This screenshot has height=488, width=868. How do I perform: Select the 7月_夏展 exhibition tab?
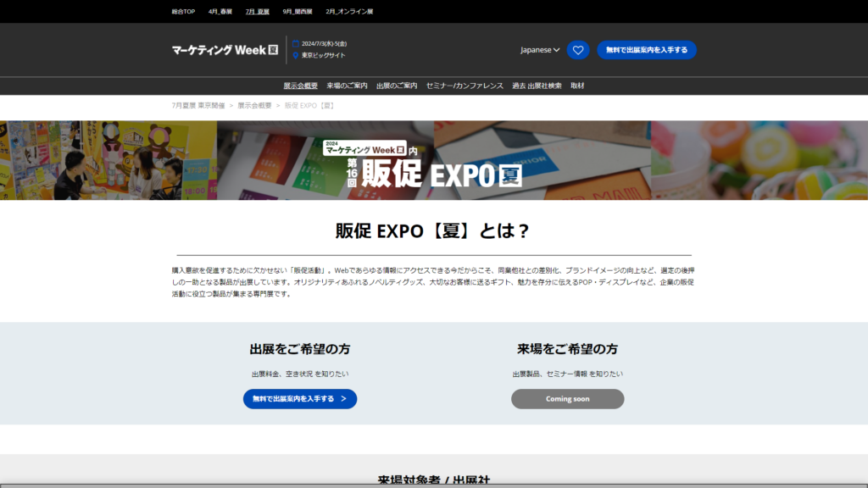(x=258, y=12)
